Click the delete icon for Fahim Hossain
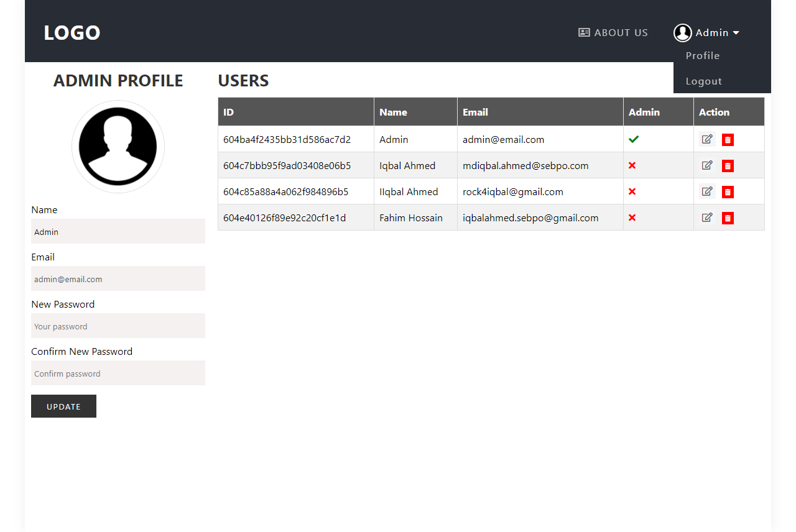 coord(728,218)
